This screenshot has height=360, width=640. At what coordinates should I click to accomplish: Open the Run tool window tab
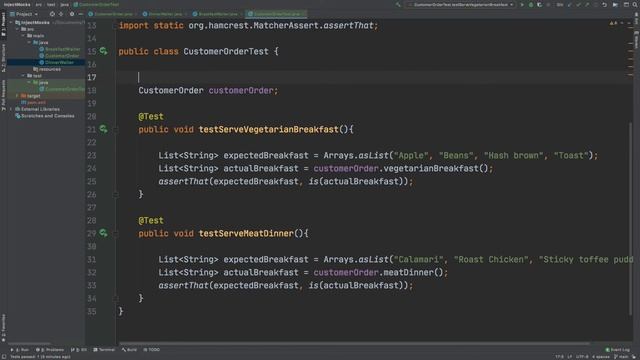click(x=20, y=350)
